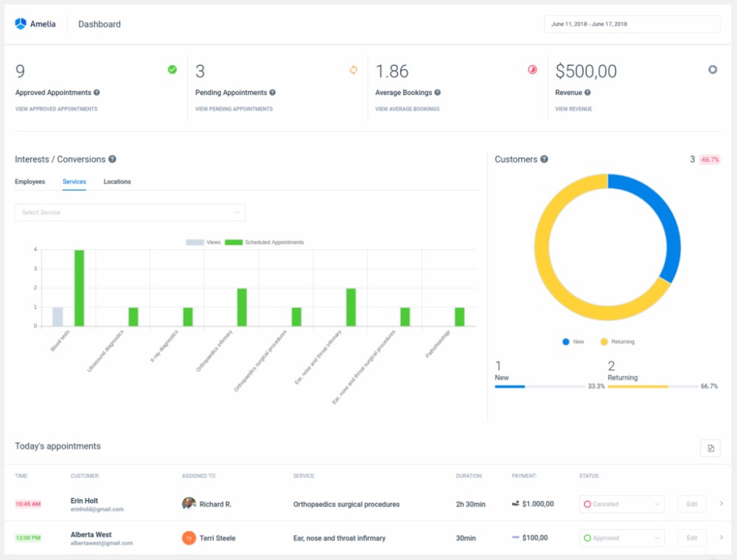
Task: Click the Amelia logo icon
Action: coord(20,24)
